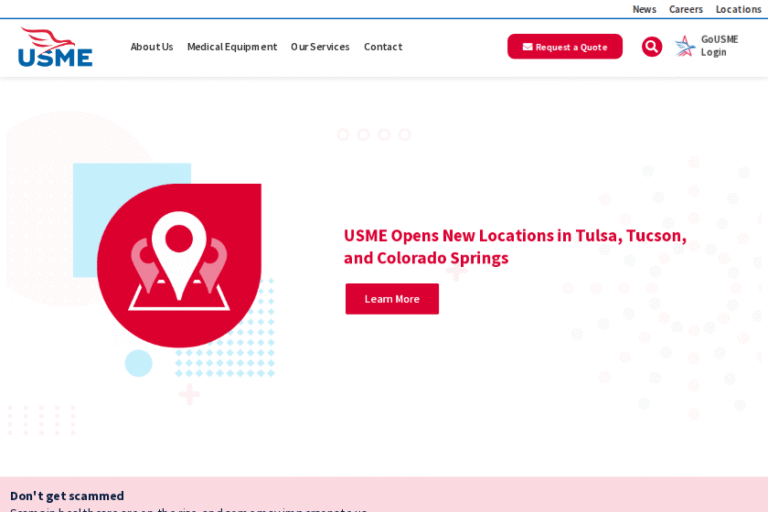Click the GoUSME star icon
The height and width of the screenshot is (512, 768).
(x=685, y=46)
